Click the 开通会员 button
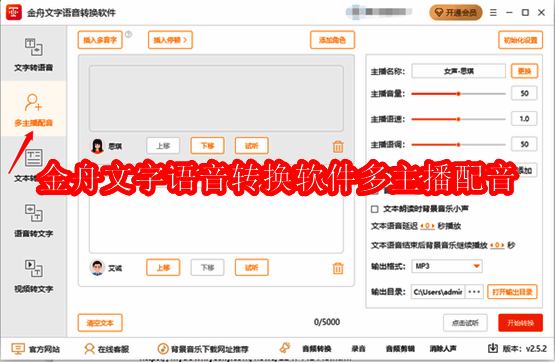The width and height of the screenshot is (555, 362). [456, 13]
